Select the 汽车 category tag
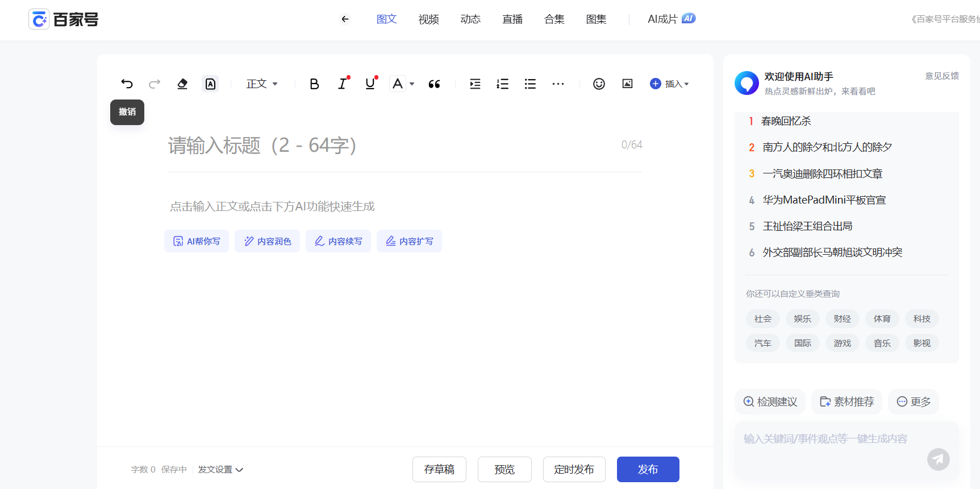The image size is (980, 489). 763,343
